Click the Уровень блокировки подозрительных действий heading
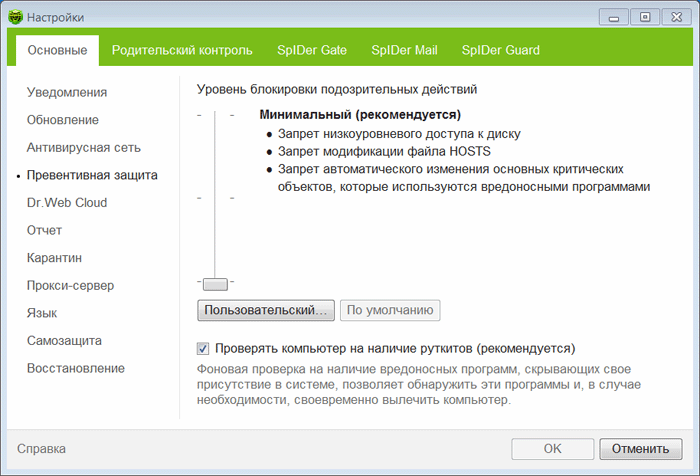The height and width of the screenshot is (476, 700). coord(337,89)
